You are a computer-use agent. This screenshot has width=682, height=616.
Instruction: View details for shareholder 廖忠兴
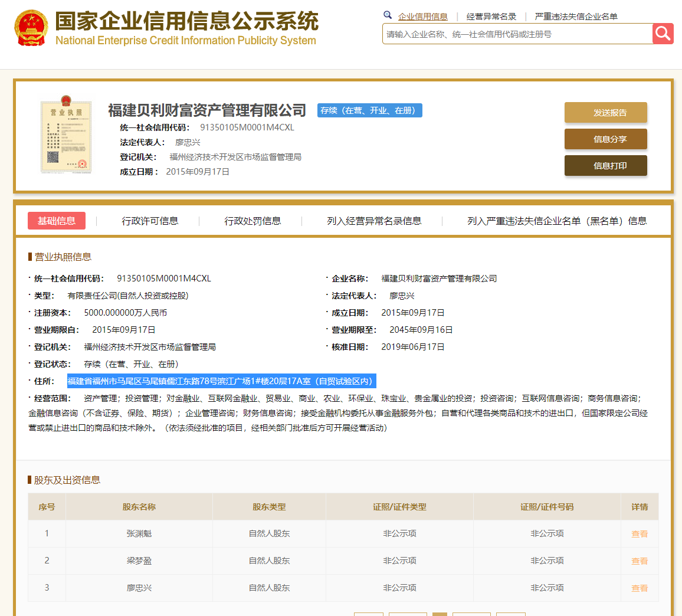[x=639, y=588]
